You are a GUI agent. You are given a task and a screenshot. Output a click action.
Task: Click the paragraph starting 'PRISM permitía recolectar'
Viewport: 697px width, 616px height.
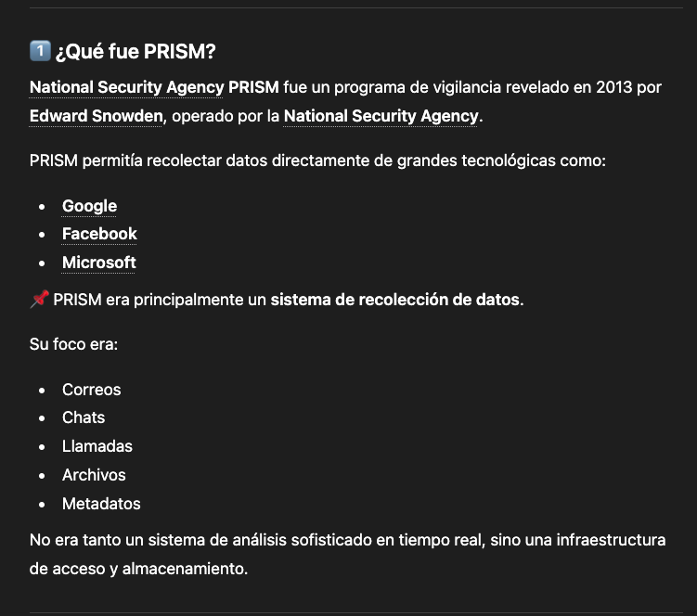coord(317,160)
